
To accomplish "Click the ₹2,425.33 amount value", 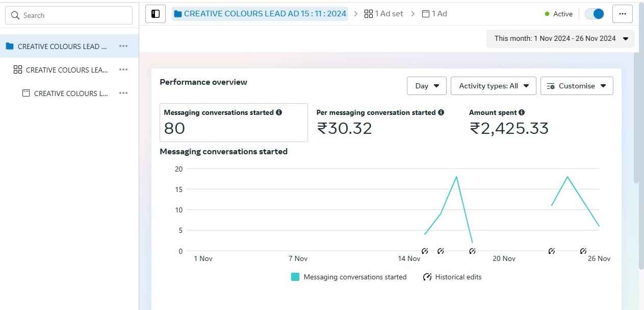I will coord(509,128).
